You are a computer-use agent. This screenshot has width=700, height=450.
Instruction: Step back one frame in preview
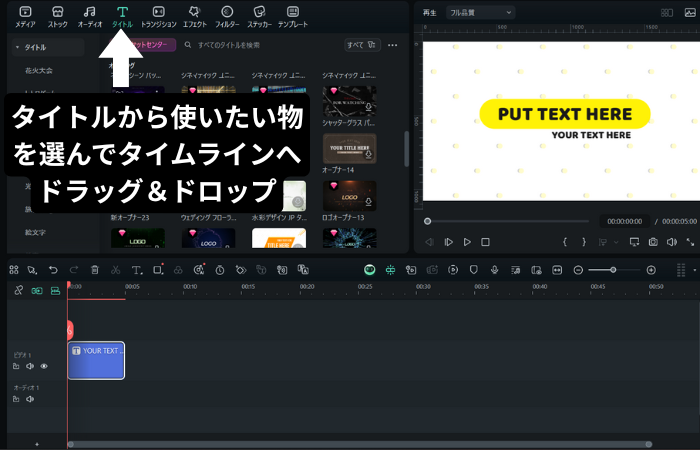click(429, 242)
